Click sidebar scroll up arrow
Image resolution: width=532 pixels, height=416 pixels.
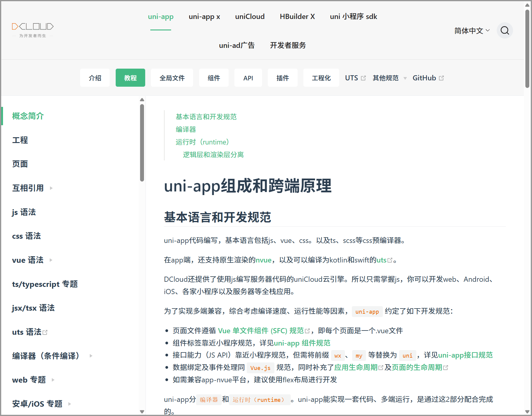(x=142, y=100)
